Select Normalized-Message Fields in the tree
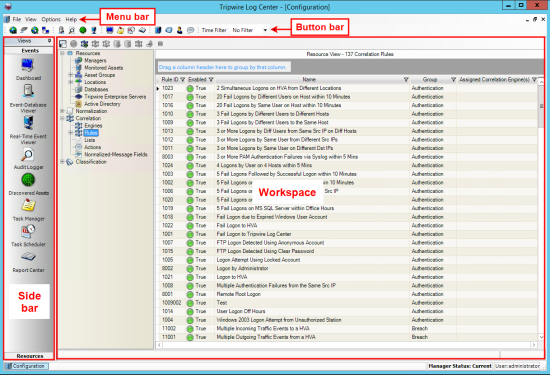Viewport: 550px width, 375px height. 116,154
